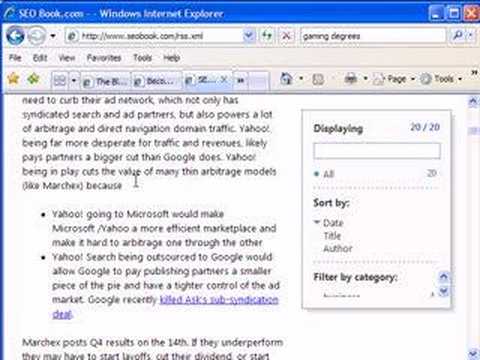Stop loading with the red X button
The width and height of the screenshot is (480, 360).
point(286,36)
